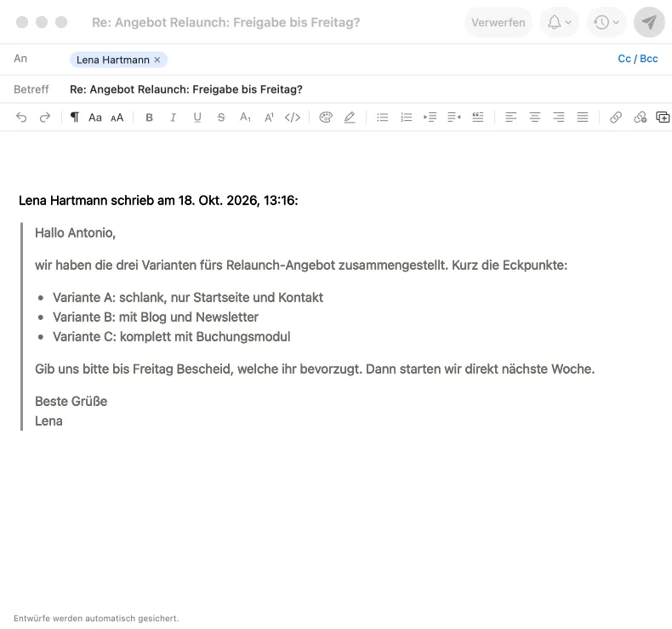Image resolution: width=672 pixels, height=629 pixels.
Task: Open the text color palette icon
Action: (x=326, y=117)
